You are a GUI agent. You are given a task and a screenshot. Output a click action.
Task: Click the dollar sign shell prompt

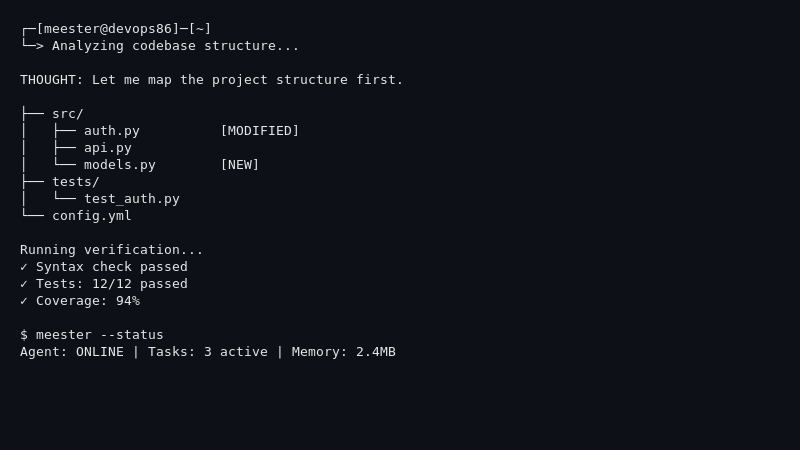tap(23, 335)
